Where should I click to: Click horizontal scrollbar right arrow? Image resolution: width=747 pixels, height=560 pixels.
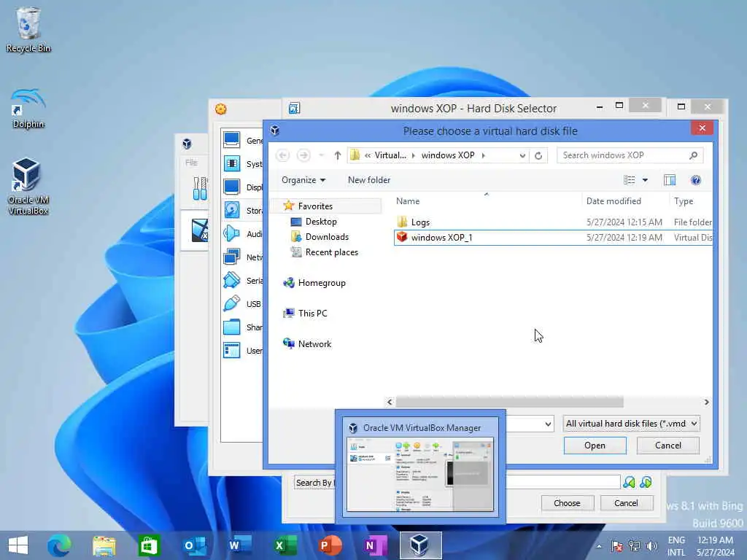(706, 402)
